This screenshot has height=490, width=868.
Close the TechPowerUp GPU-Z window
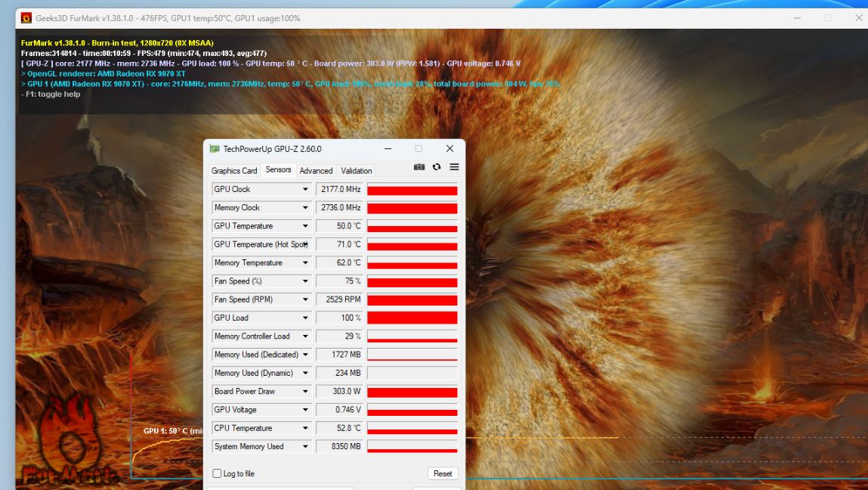pos(449,149)
